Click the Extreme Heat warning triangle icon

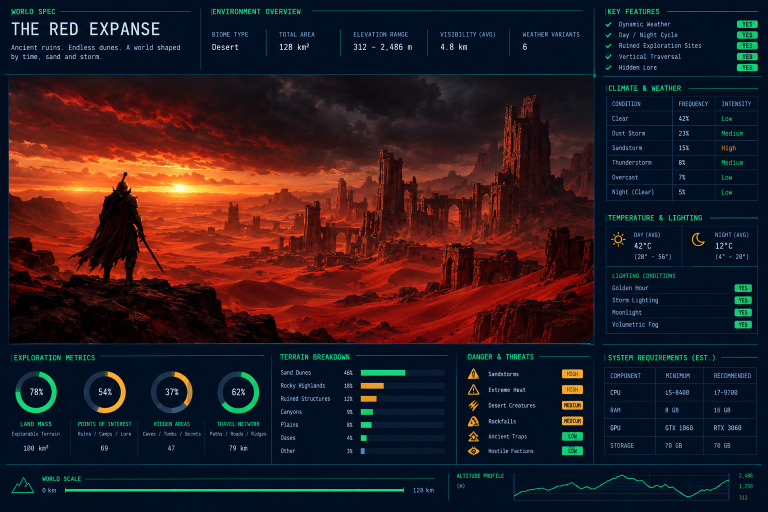coord(473,390)
